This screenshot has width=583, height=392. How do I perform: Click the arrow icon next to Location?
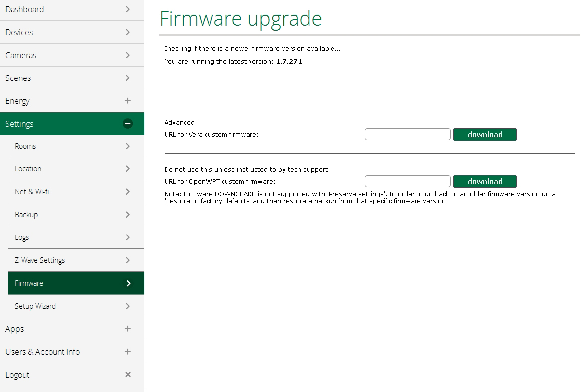128,169
